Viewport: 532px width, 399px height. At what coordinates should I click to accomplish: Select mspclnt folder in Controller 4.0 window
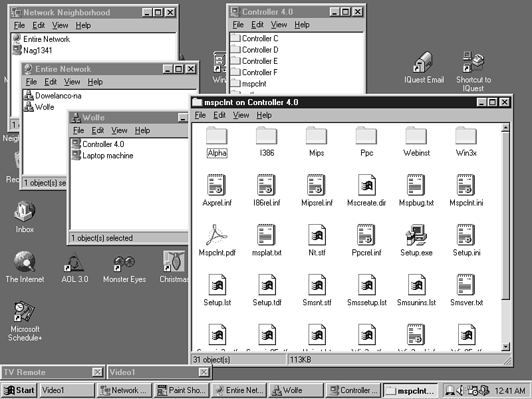[x=248, y=84]
